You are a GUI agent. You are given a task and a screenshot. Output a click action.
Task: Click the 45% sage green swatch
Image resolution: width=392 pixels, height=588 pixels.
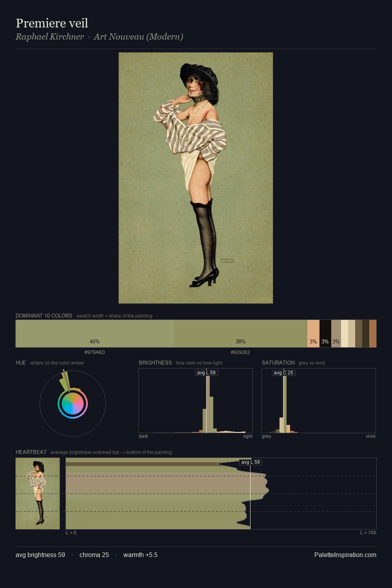[95, 334]
